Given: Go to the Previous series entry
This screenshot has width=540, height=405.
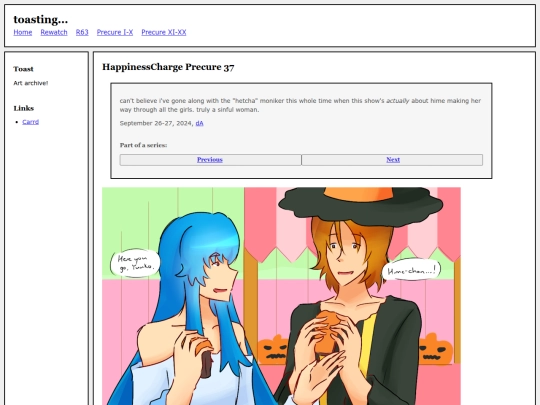Looking at the screenshot, I should click(x=210, y=159).
